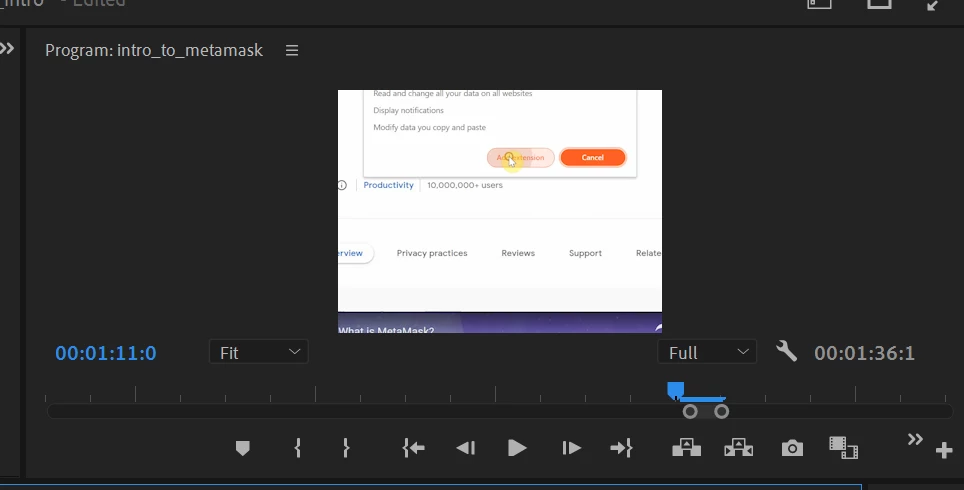The image size is (964, 490).
Task: Click the Lift button
Action: click(687, 448)
